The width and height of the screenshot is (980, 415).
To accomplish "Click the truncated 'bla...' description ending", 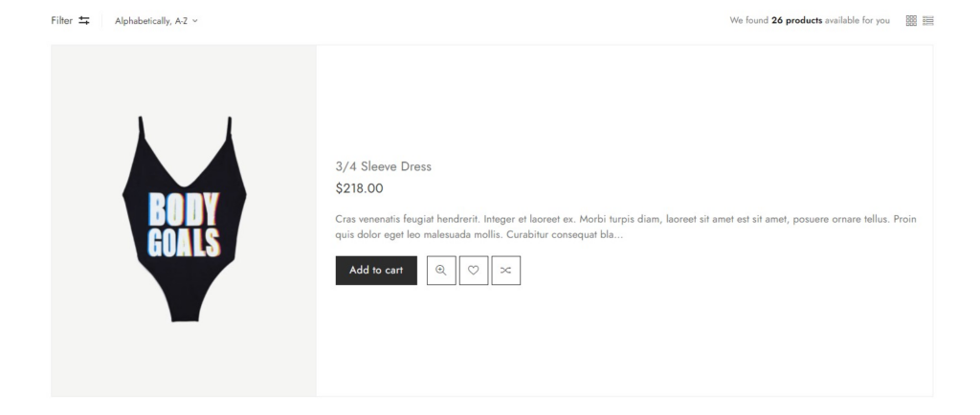I will click(611, 235).
